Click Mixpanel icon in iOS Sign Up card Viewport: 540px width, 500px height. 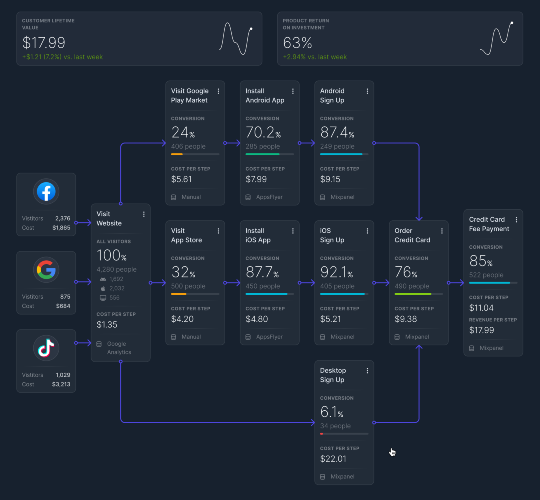(x=322, y=337)
